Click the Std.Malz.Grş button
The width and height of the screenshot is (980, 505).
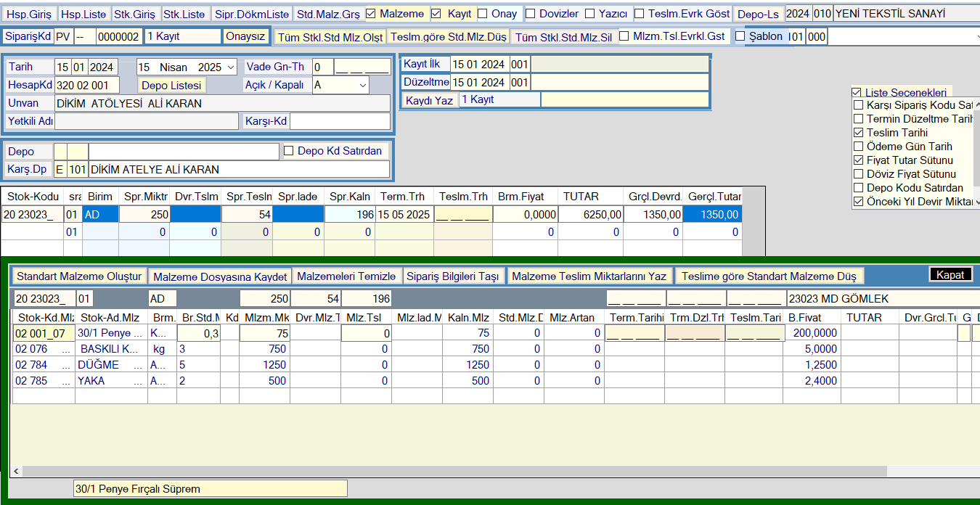pos(328,14)
